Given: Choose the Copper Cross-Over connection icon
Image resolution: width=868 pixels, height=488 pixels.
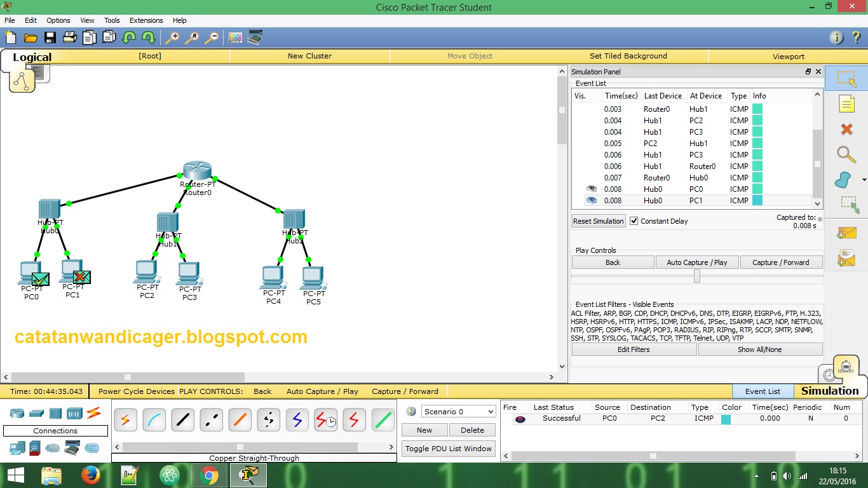Looking at the screenshot, I should (211, 419).
